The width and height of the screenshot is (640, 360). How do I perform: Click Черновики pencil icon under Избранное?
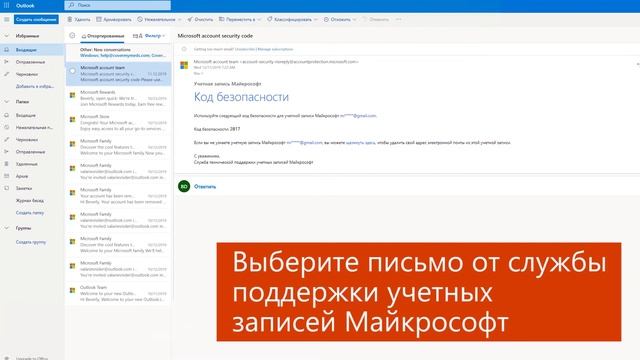pos(7,74)
